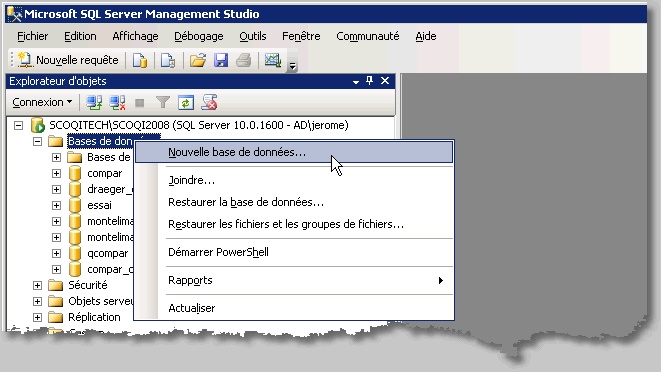Open the Outils menu
The image size is (661, 372).
(x=253, y=36)
